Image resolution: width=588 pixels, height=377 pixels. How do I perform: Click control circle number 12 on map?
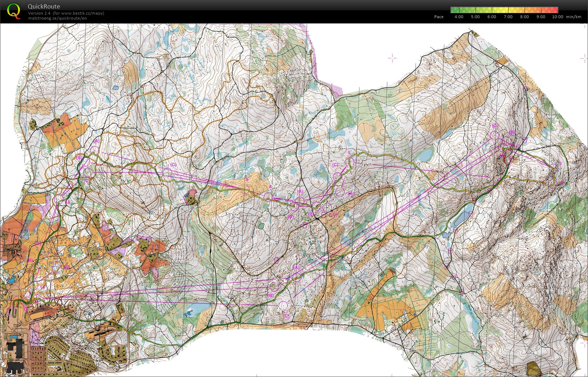(59, 200)
